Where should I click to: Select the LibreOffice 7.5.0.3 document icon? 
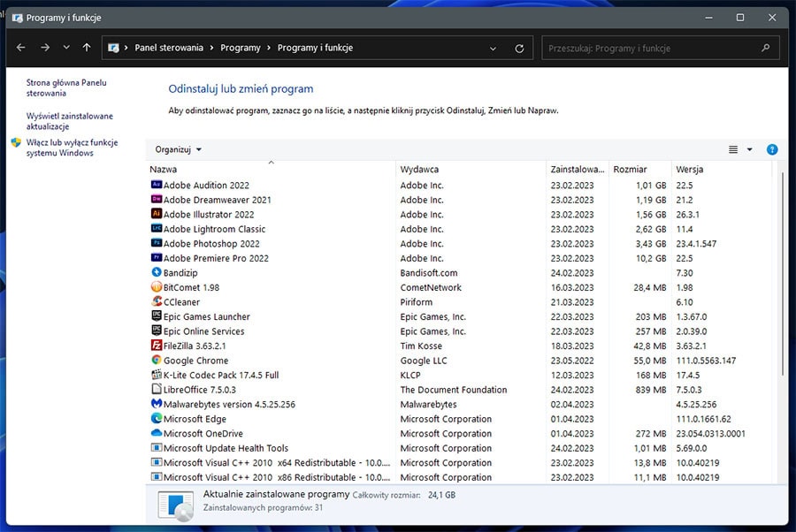(x=157, y=390)
